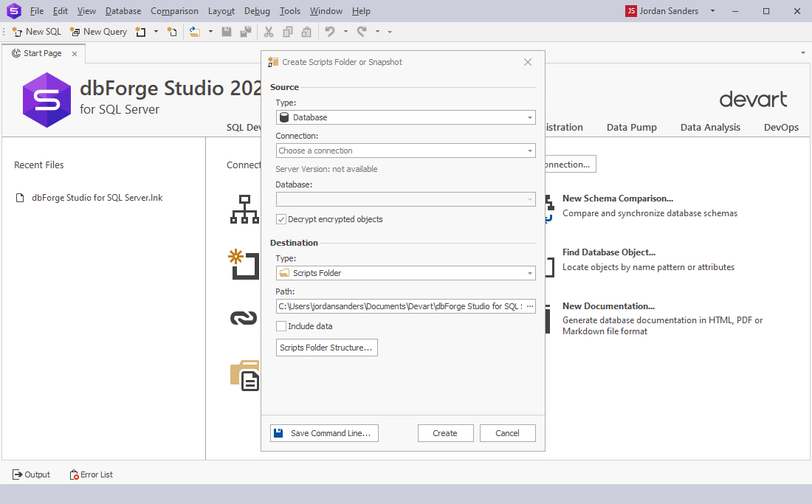Click the Create button
The height and width of the screenshot is (504, 812).
click(445, 433)
